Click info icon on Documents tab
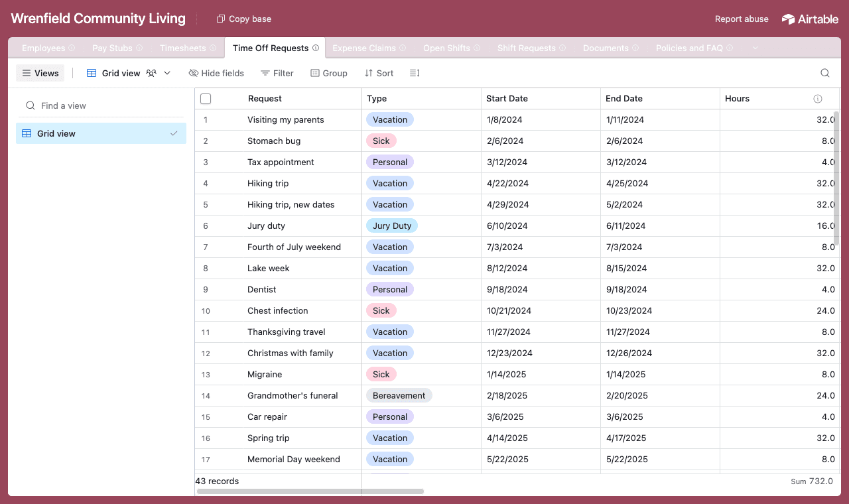This screenshot has height=504, width=849. point(635,48)
